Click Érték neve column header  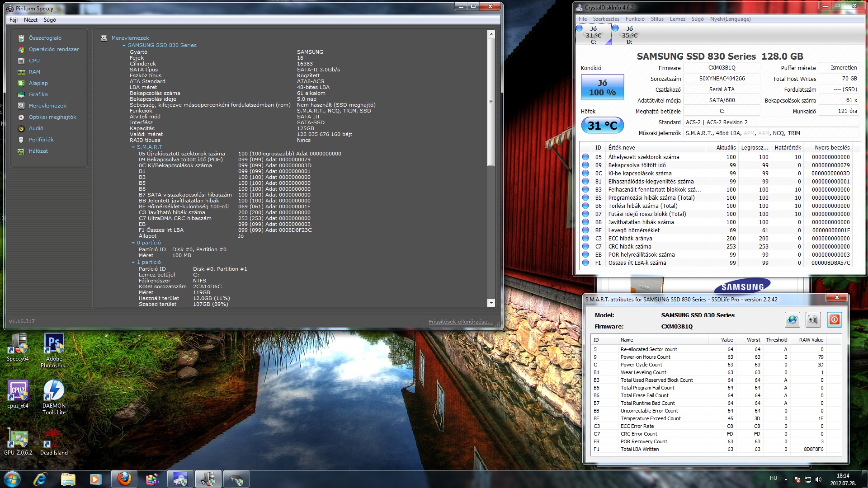(656, 148)
